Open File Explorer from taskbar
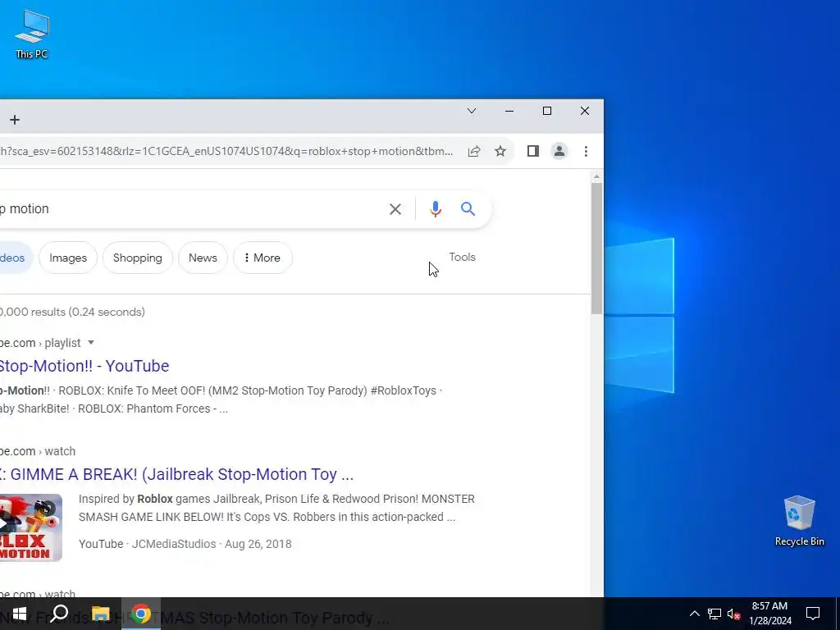This screenshot has height=630, width=840. click(x=100, y=614)
